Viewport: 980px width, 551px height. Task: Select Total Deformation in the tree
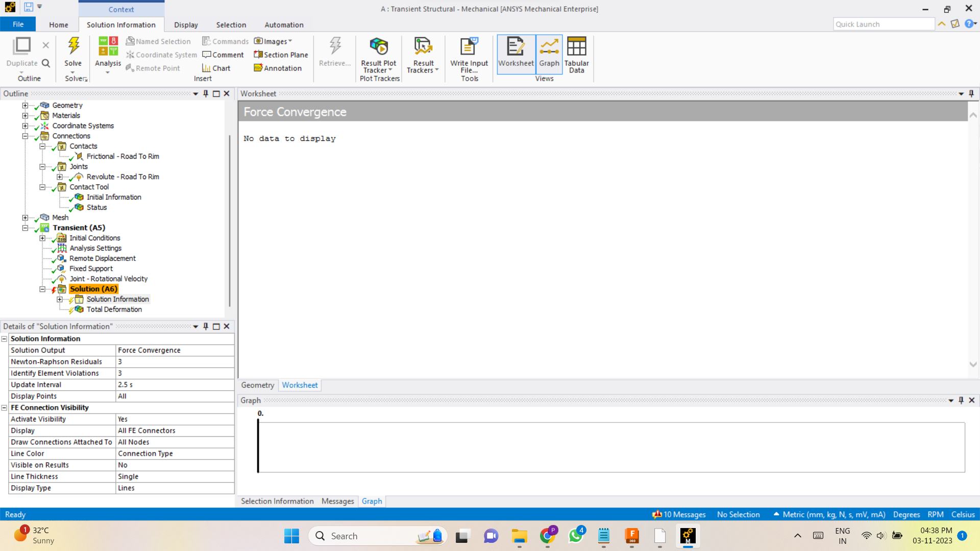114,310
